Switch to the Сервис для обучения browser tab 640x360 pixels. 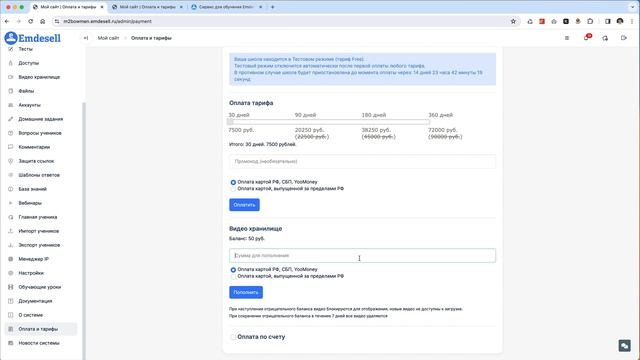click(226, 7)
